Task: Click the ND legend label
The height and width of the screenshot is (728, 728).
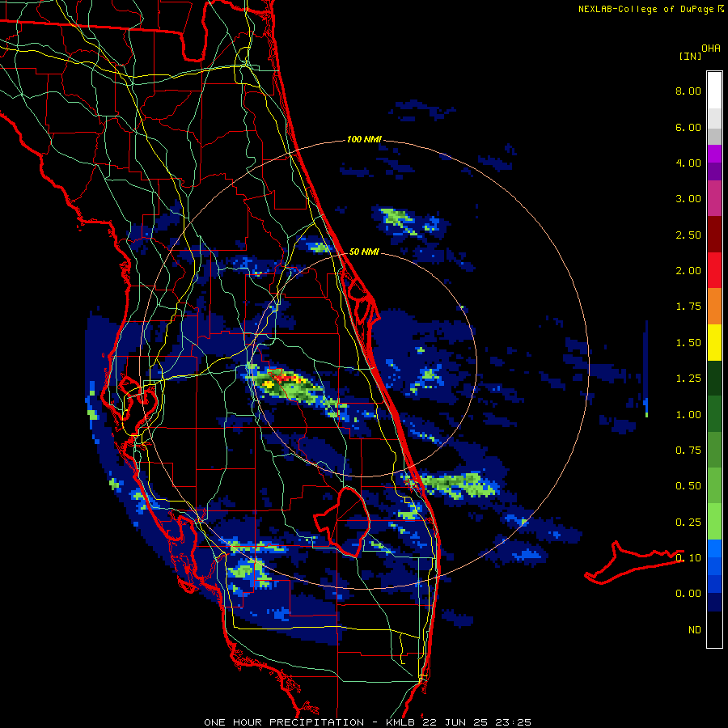Action: point(695,630)
